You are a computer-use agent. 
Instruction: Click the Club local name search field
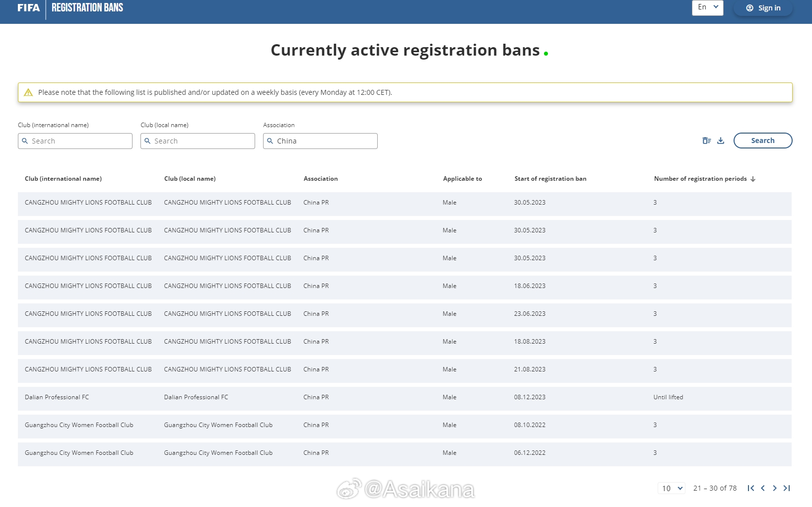coord(198,141)
